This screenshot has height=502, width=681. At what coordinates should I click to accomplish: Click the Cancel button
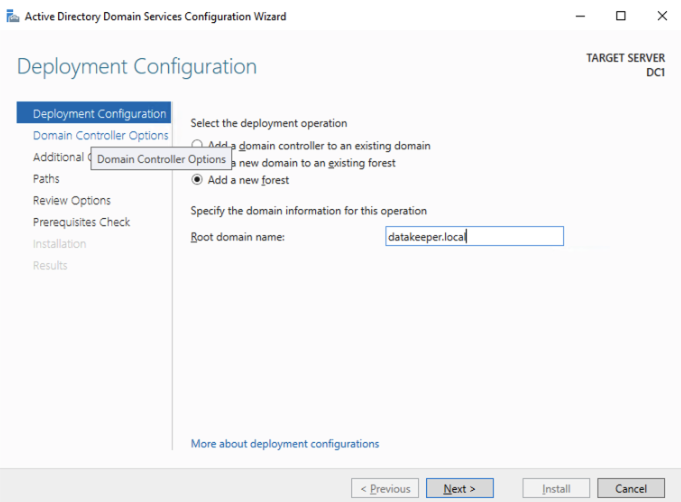pos(631,489)
